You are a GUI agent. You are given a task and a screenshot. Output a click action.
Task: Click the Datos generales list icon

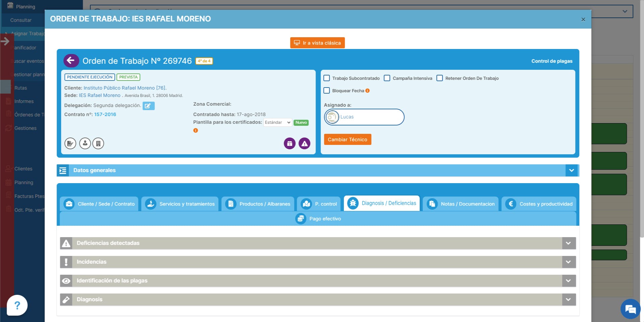click(63, 170)
